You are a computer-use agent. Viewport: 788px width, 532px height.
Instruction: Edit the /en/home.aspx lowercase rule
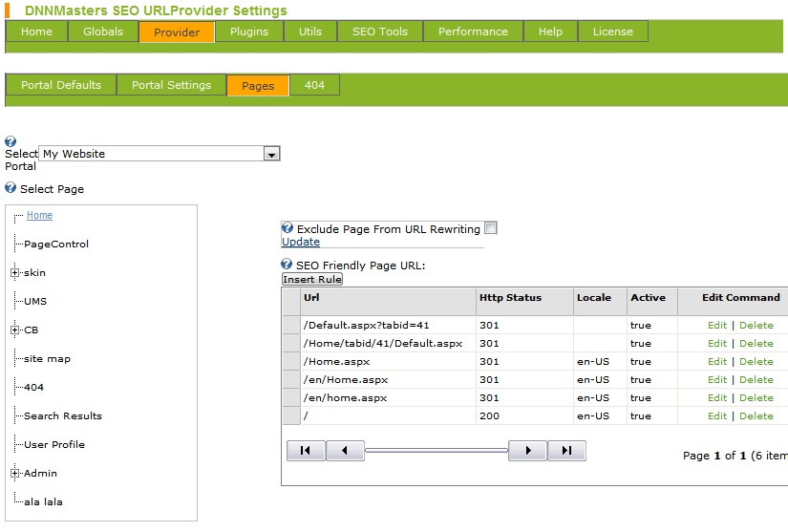(x=717, y=397)
